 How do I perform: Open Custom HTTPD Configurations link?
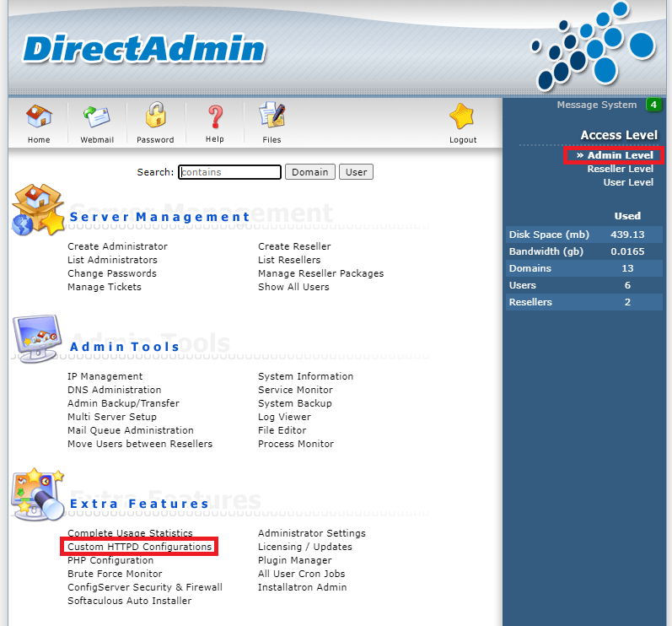[140, 547]
